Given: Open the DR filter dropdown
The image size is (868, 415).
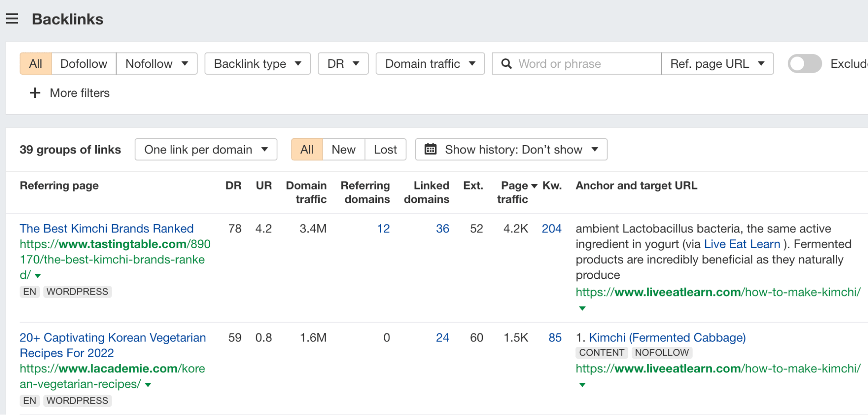Looking at the screenshot, I should click(x=343, y=63).
